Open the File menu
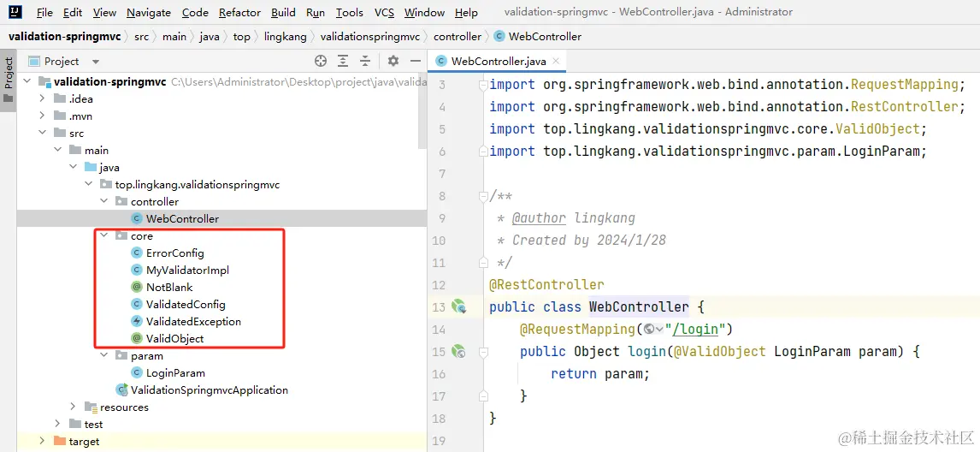This screenshot has width=980, height=452. pos(44,13)
